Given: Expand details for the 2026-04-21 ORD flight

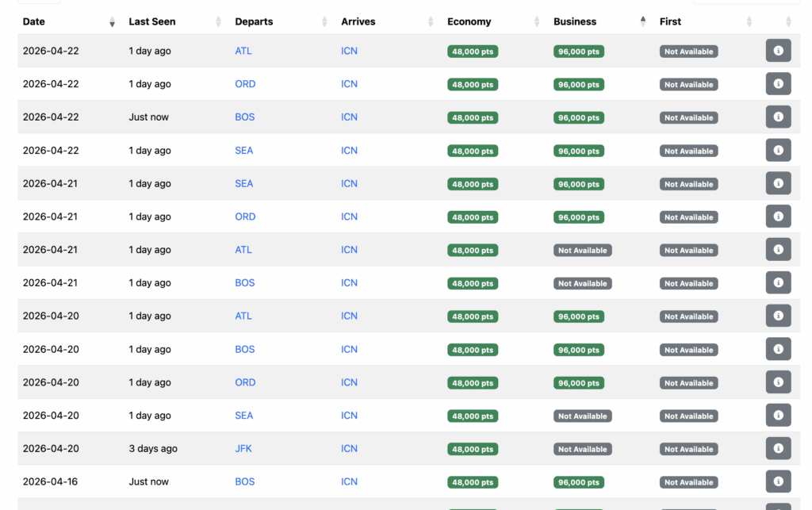Looking at the screenshot, I should point(778,216).
